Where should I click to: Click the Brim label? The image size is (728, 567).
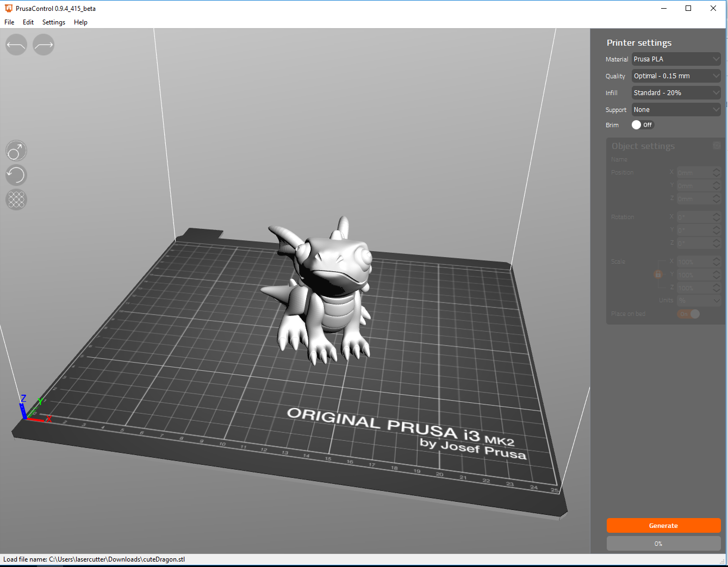click(x=612, y=125)
